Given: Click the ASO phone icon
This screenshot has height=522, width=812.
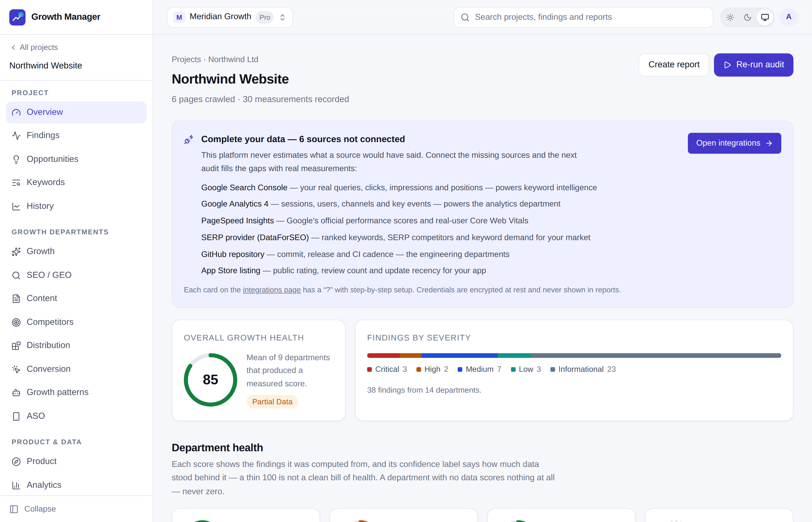Looking at the screenshot, I should 16,416.
